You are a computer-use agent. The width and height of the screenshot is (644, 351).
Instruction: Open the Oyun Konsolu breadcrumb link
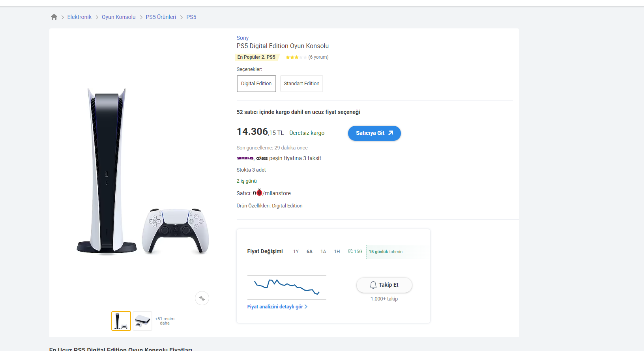[119, 17]
